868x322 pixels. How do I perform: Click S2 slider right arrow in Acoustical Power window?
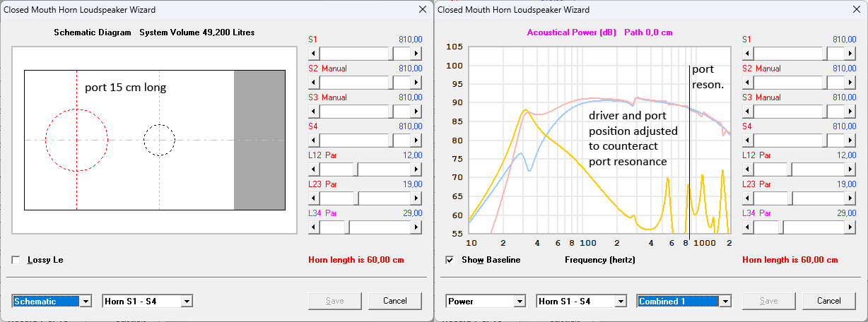tap(850, 83)
